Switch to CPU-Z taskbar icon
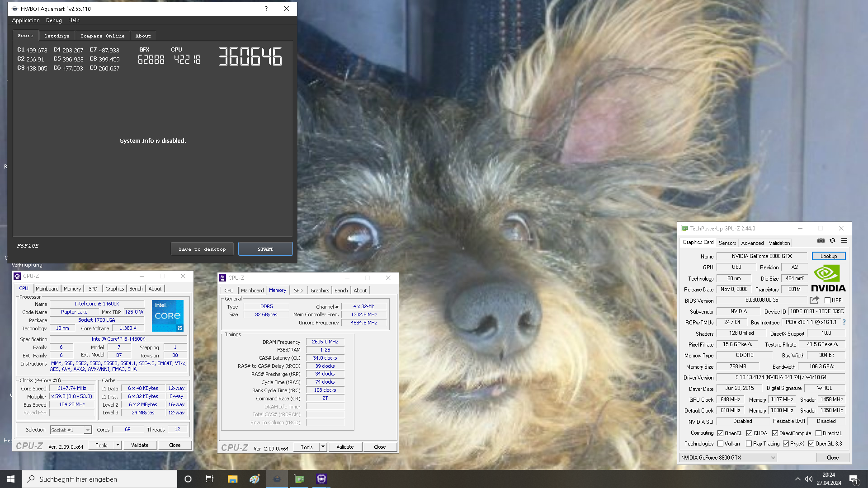The image size is (868, 488). [x=321, y=479]
